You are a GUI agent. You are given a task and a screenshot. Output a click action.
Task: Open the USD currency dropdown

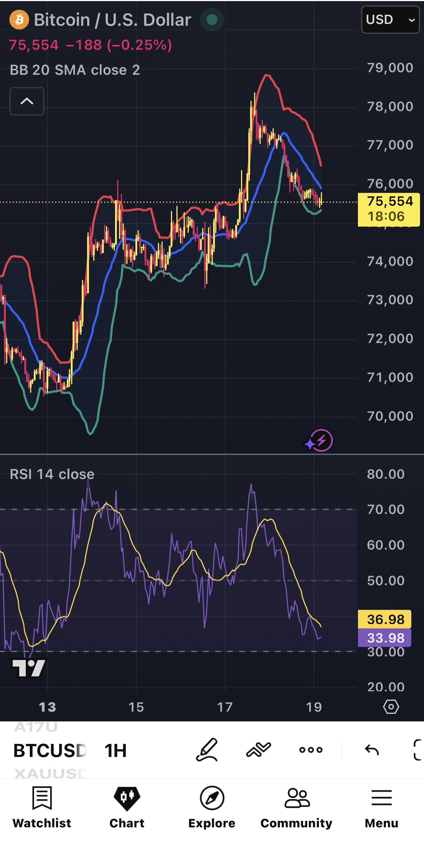pos(390,20)
